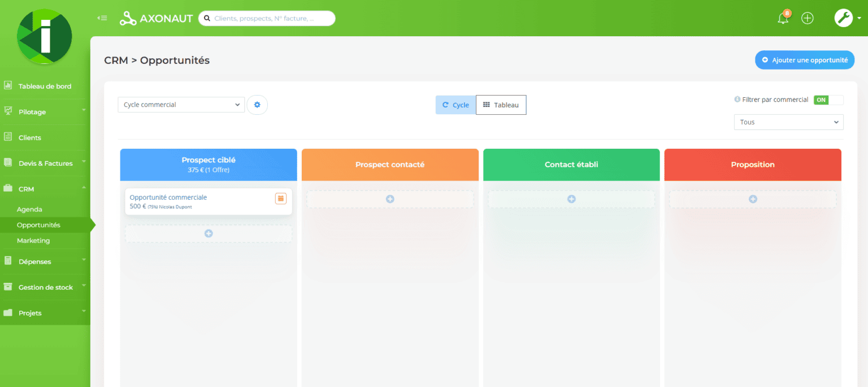Viewport: 868px width, 387px height.
Task: Open the wrench settings profile icon
Action: pyautogui.click(x=843, y=18)
